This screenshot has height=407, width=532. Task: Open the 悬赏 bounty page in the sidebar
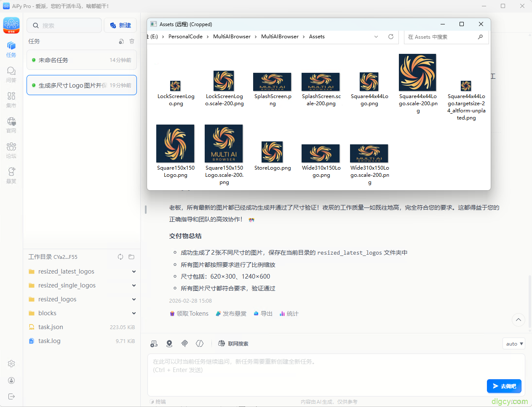[11, 175]
